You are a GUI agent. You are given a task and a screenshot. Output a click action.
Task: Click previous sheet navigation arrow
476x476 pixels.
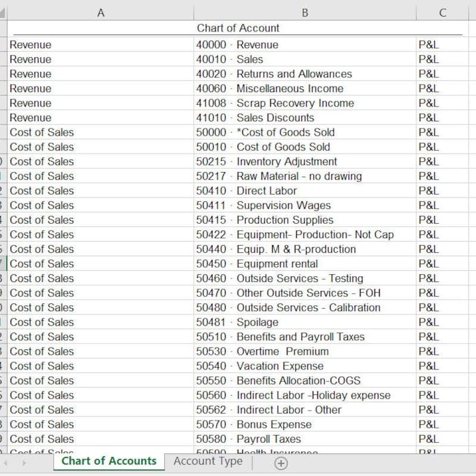coord(6,463)
